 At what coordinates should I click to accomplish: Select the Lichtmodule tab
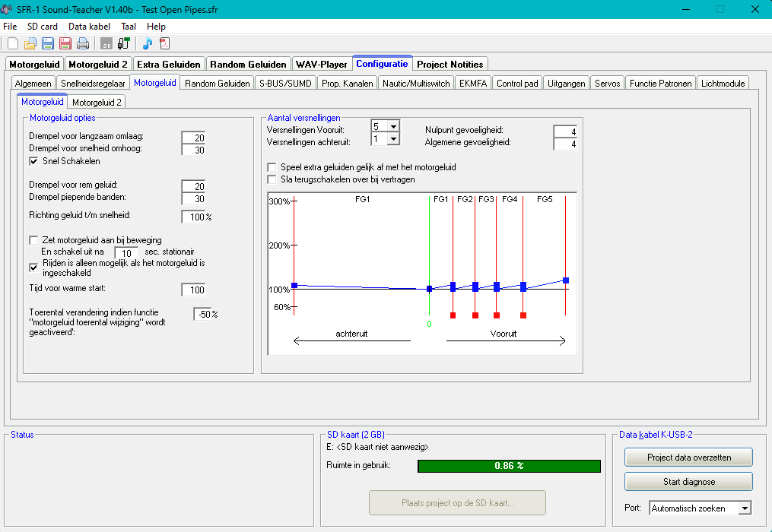pos(723,83)
